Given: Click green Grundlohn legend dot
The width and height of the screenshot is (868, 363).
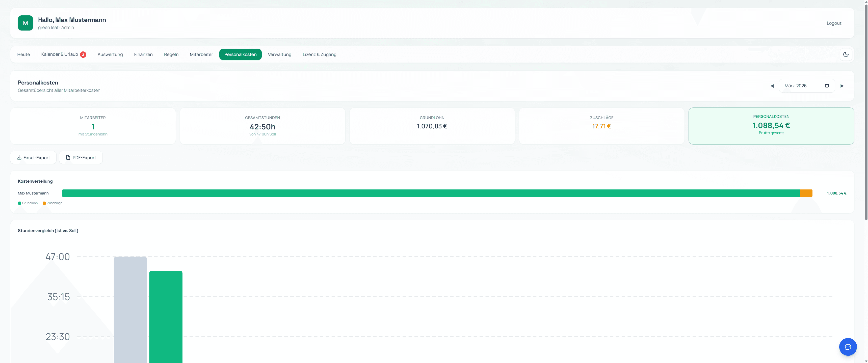Looking at the screenshot, I should (19, 203).
